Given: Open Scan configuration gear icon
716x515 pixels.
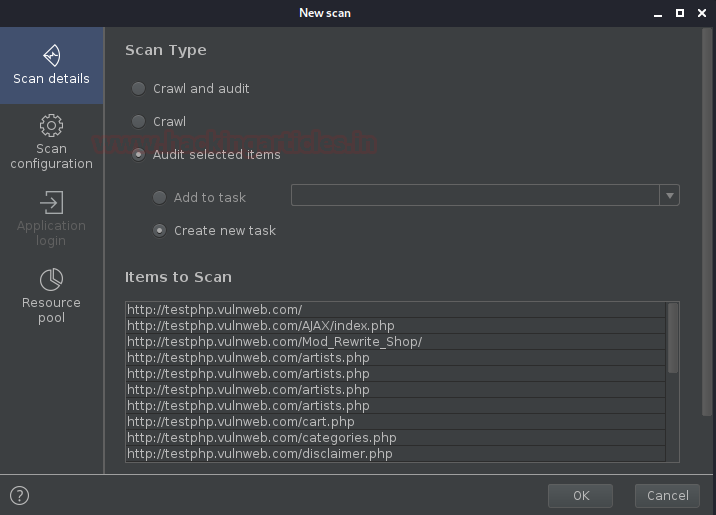Looking at the screenshot, I should 51,125.
